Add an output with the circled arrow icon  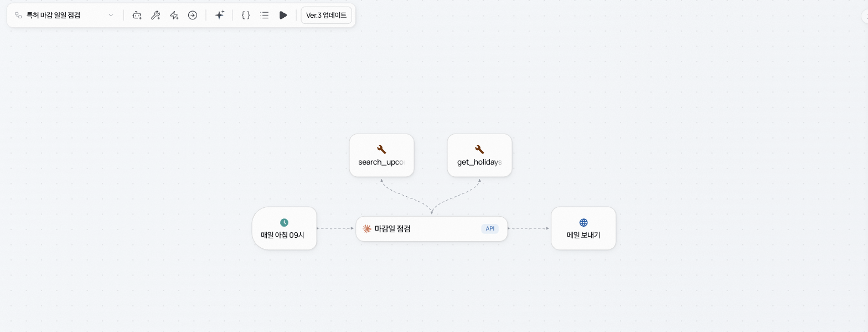(193, 16)
